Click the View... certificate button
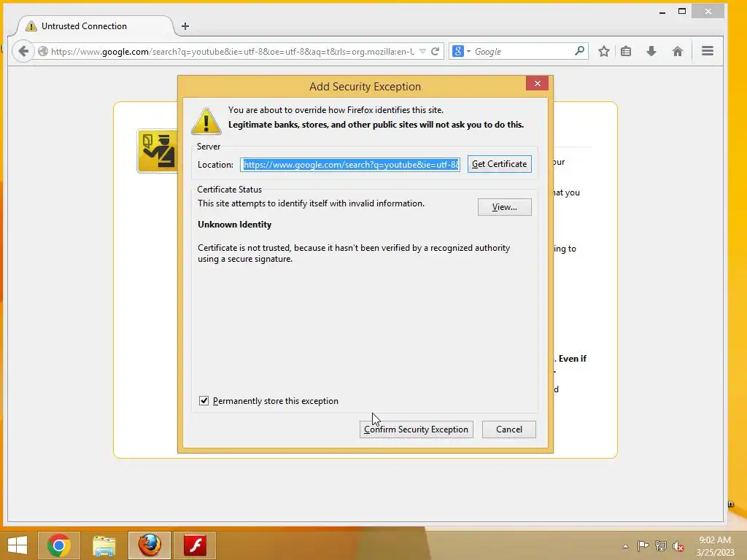Viewport: 747px width, 560px height. point(505,207)
